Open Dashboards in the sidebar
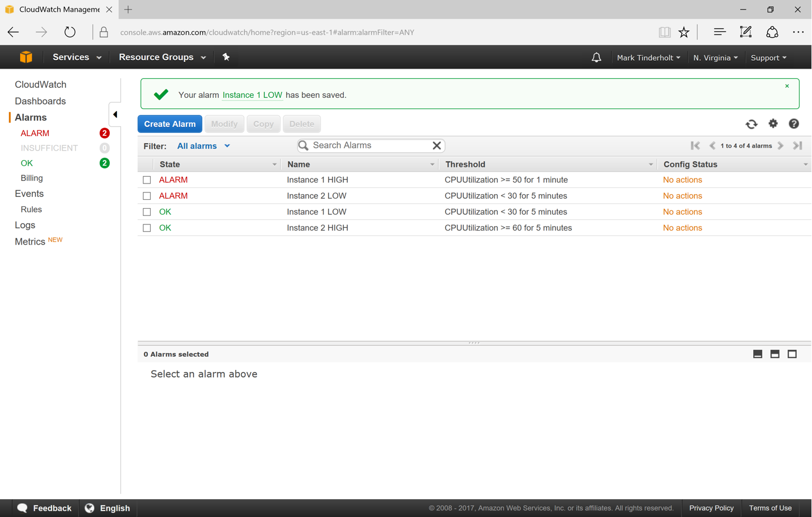Viewport: 812px width, 517px height. (40, 101)
